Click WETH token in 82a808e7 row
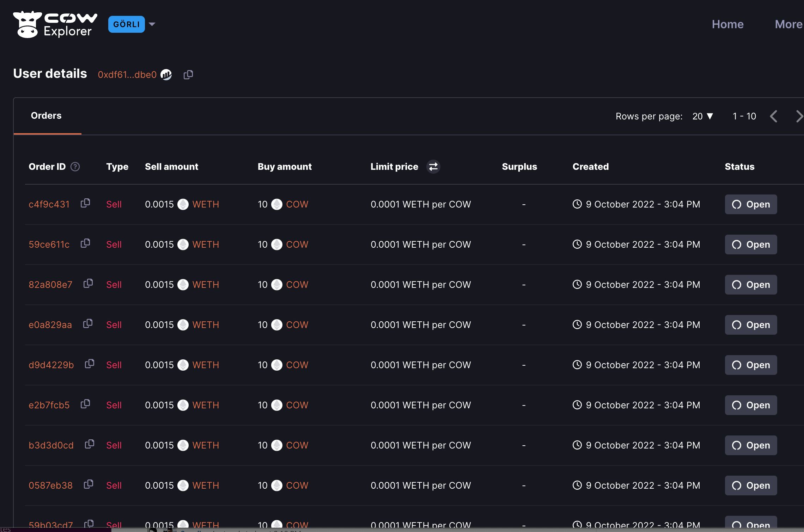 pyautogui.click(x=206, y=285)
